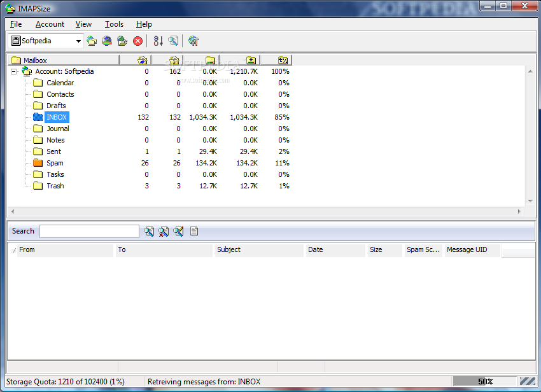Click the purple INBOX folder icon
Viewport: 541px width, 392px height.
pyautogui.click(x=38, y=117)
